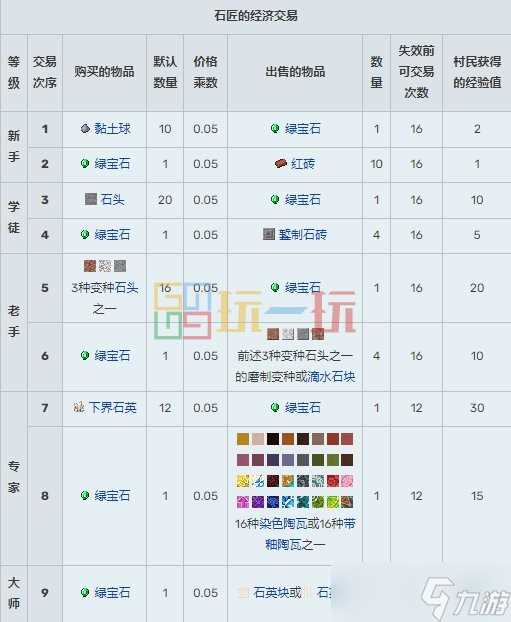Click the chiseled stone brick icon beside 錾制石砖

pos(269,234)
